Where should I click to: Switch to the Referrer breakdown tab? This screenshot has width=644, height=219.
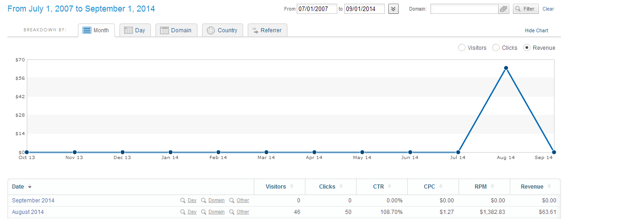coord(268,30)
